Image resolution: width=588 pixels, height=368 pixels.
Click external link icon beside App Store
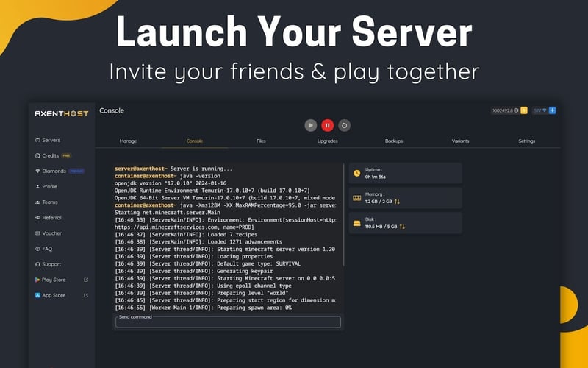(x=86, y=295)
